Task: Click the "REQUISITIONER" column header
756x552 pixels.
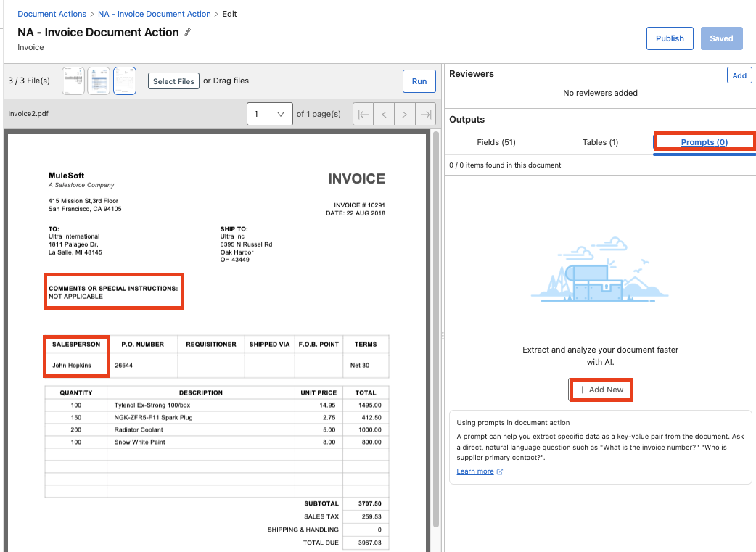Action: coord(211,345)
